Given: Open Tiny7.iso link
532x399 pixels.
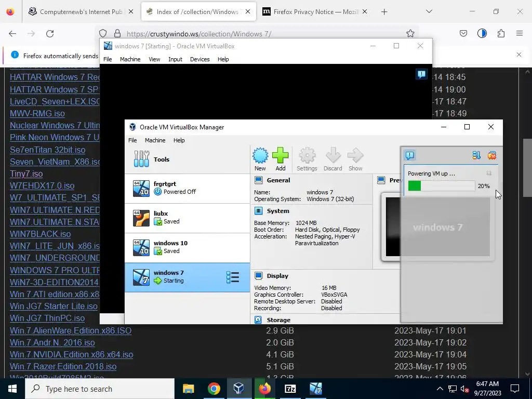Looking at the screenshot, I should pos(26,174).
